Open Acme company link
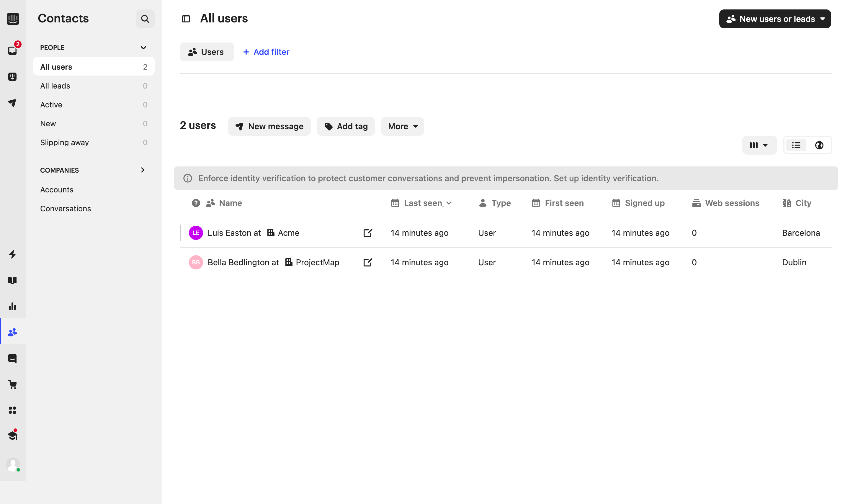This screenshot has width=850, height=504. (289, 233)
